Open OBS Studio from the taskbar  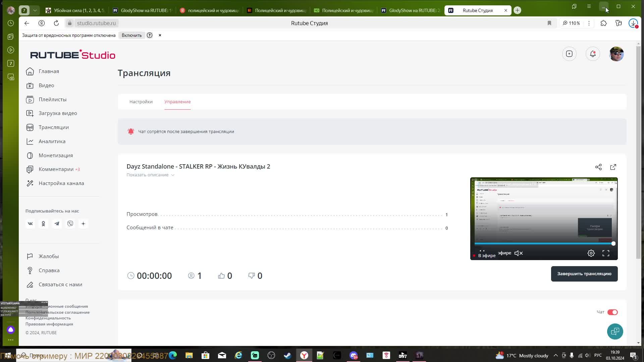271,356
